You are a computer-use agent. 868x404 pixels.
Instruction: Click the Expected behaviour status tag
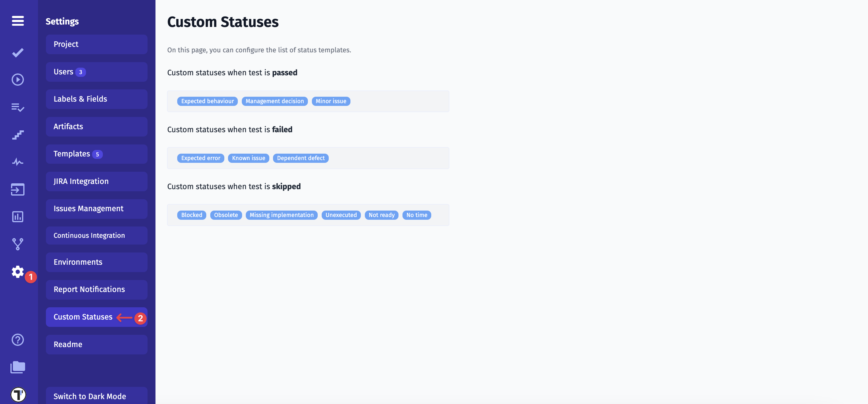coord(208,101)
